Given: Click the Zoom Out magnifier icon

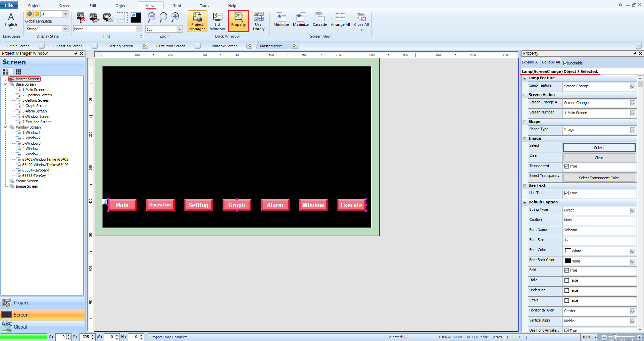Looking at the screenshot, I should pos(152,17).
